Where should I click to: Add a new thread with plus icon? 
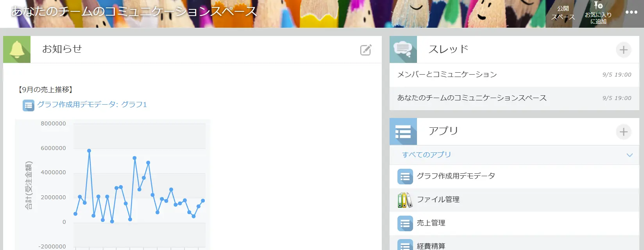coord(623,50)
